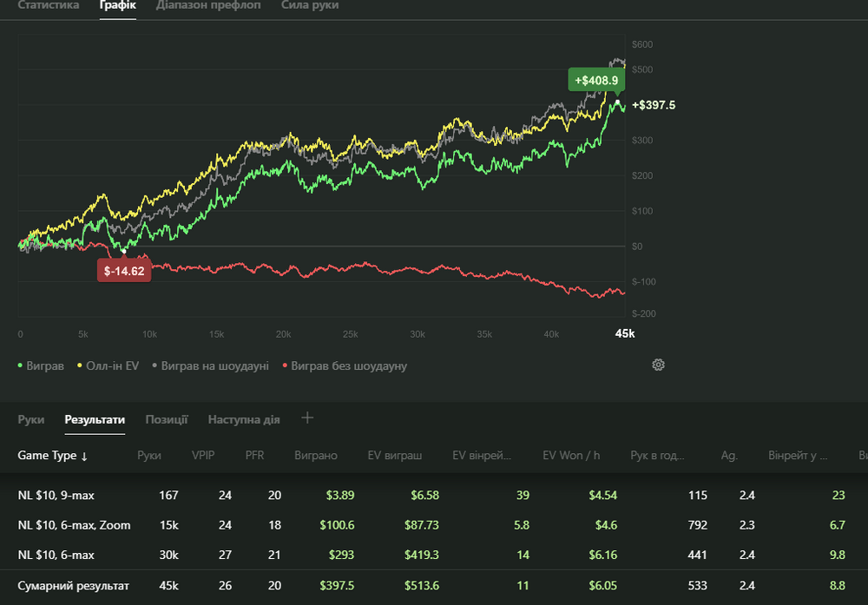Viewport: 868px width, 605px height.
Task: Hide the red Виграв без шоудауну line
Action: pyautogui.click(x=344, y=366)
